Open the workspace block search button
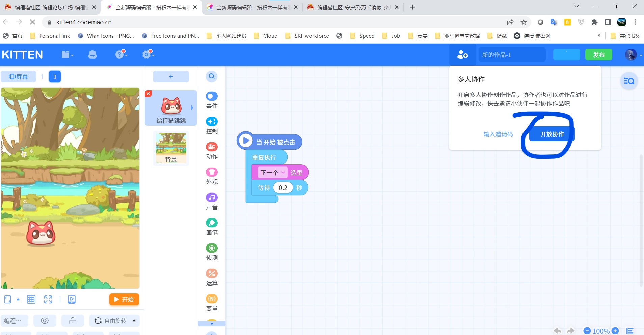Viewport: 644px width, 335px height. pos(629,81)
